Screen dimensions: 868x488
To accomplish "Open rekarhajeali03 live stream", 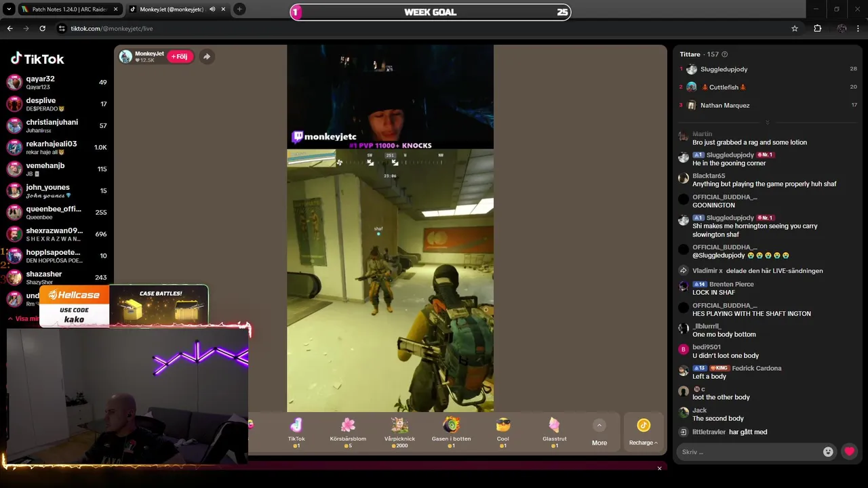I will point(57,148).
